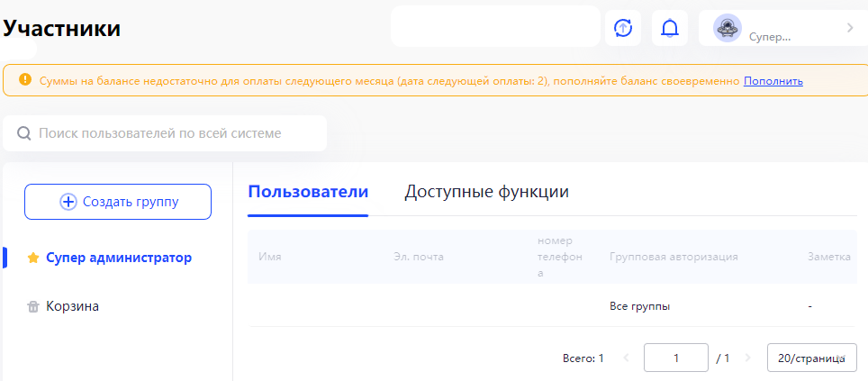Open the 20/страница page size dropdown
The height and width of the screenshot is (381, 868).
(x=812, y=358)
